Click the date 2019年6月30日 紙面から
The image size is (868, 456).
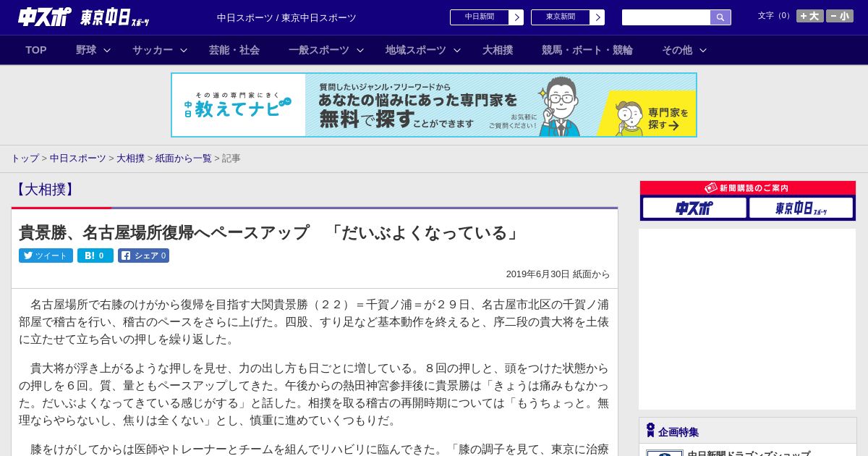(558, 274)
